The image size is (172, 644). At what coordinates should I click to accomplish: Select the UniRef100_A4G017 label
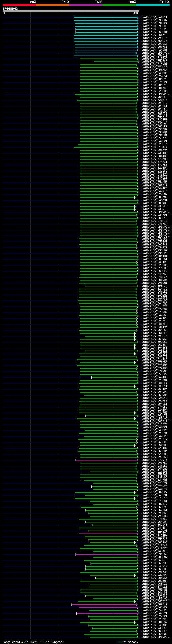154,566
